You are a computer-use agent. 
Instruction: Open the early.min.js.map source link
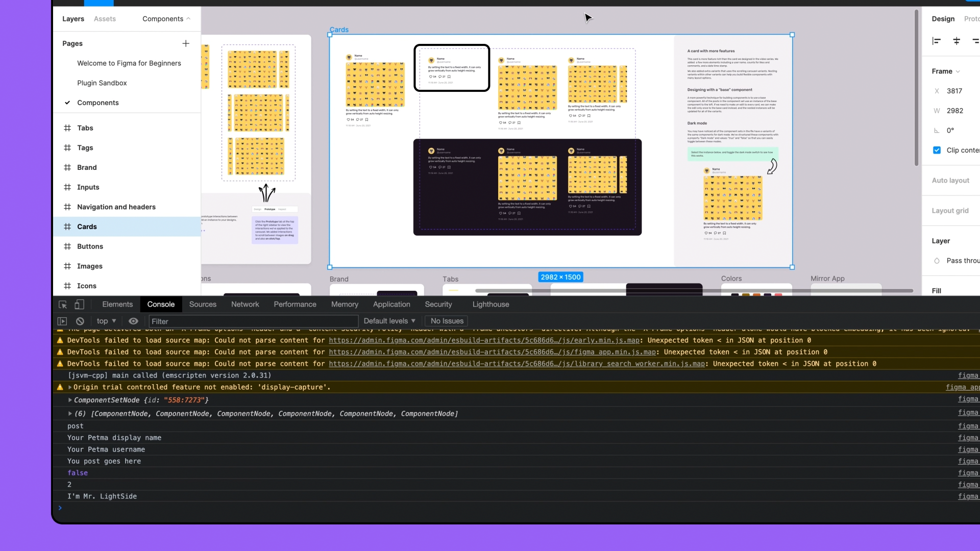tap(484, 340)
